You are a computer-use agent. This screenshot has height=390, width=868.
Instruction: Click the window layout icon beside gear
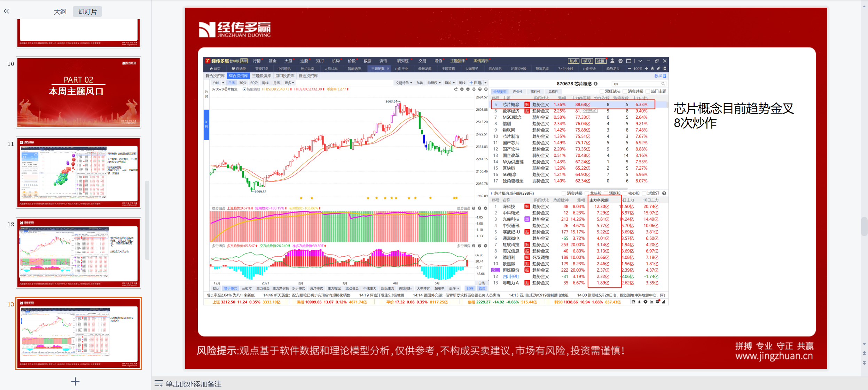tap(629, 61)
